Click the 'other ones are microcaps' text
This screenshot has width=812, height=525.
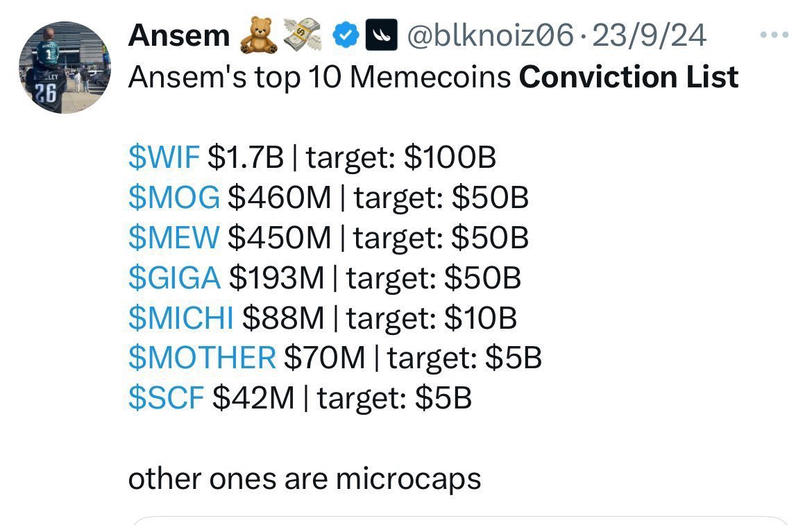point(304,479)
